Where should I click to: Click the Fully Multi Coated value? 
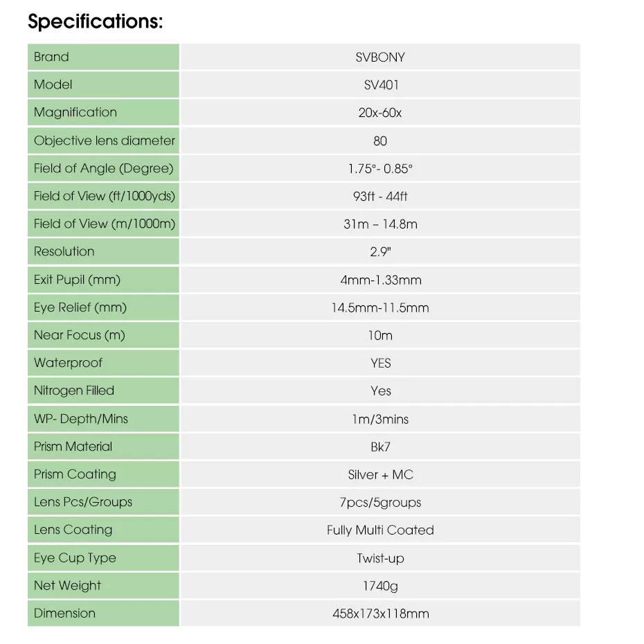380,530
